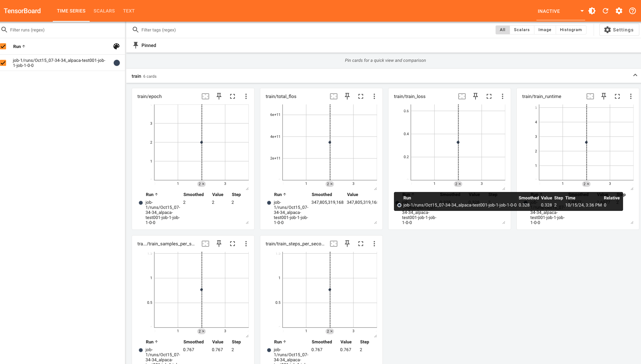641x364 pixels.
Task: Open more options for train/train_loss card
Action: pos(503,96)
